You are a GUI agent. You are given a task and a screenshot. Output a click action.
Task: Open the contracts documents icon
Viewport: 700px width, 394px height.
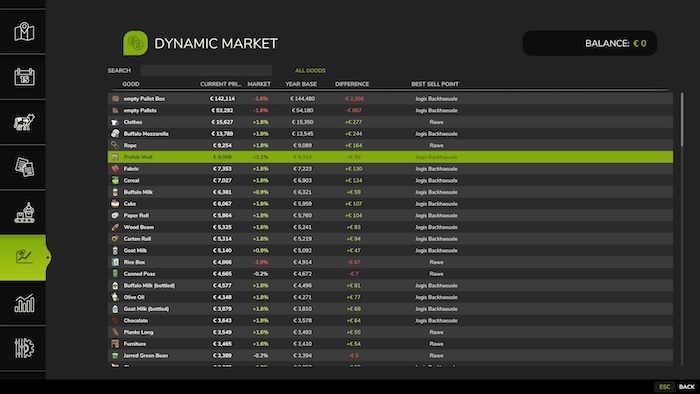coord(24,167)
